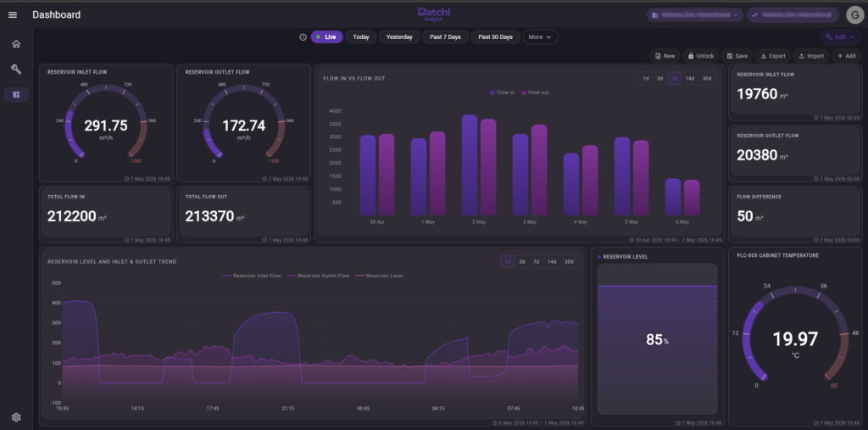Viewport: 868px width, 430px height.
Task: Open the G user avatar
Action: click(854, 15)
